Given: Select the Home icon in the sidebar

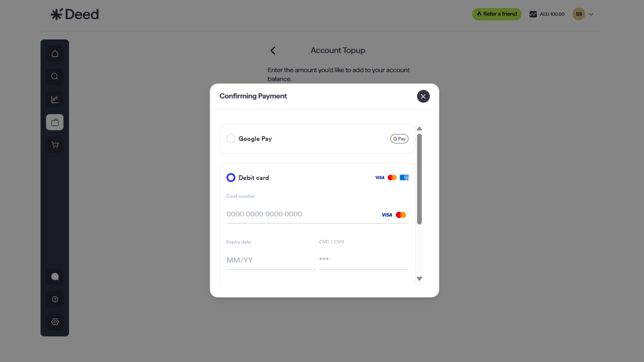Looking at the screenshot, I should pyautogui.click(x=55, y=54).
